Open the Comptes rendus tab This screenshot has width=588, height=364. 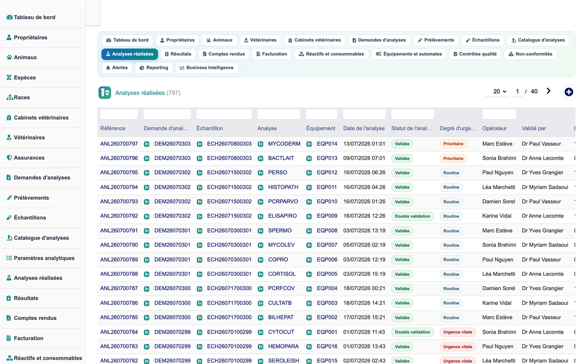[x=223, y=54]
